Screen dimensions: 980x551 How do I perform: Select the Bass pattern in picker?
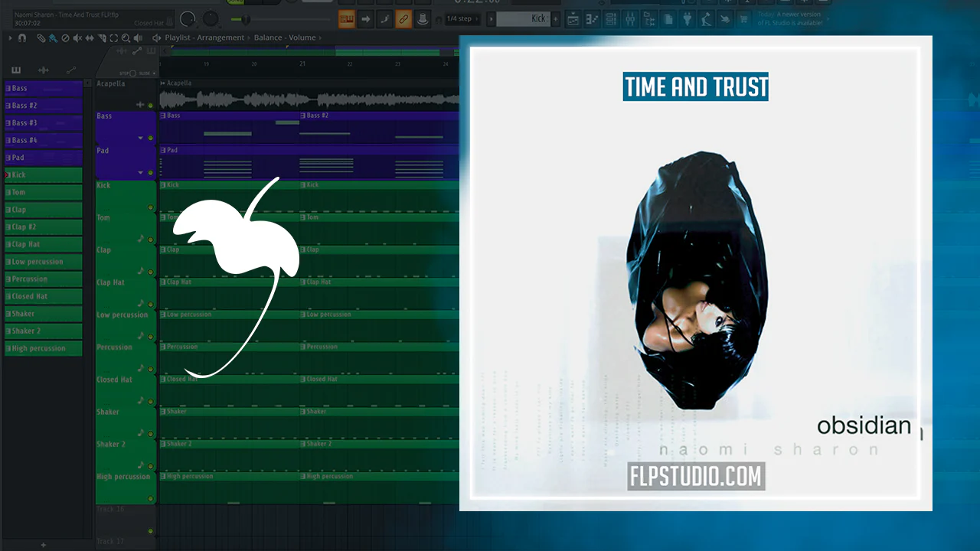click(44, 88)
